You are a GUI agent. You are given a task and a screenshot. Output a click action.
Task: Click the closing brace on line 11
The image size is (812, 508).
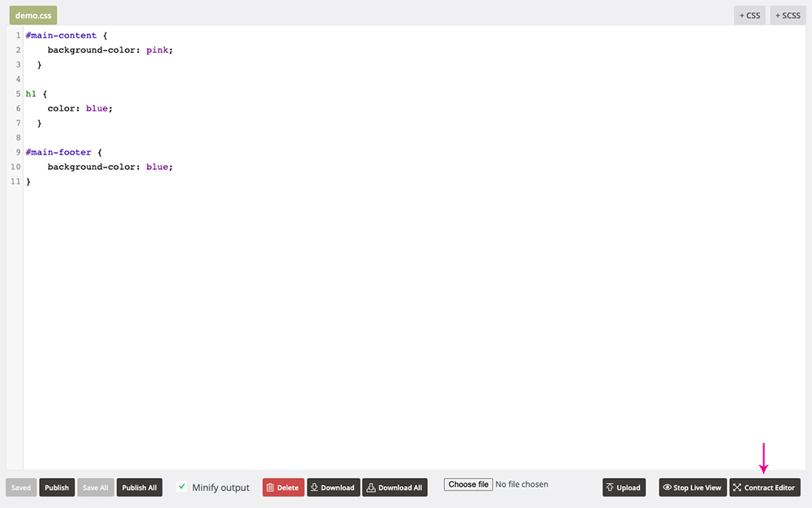(x=28, y=181)
